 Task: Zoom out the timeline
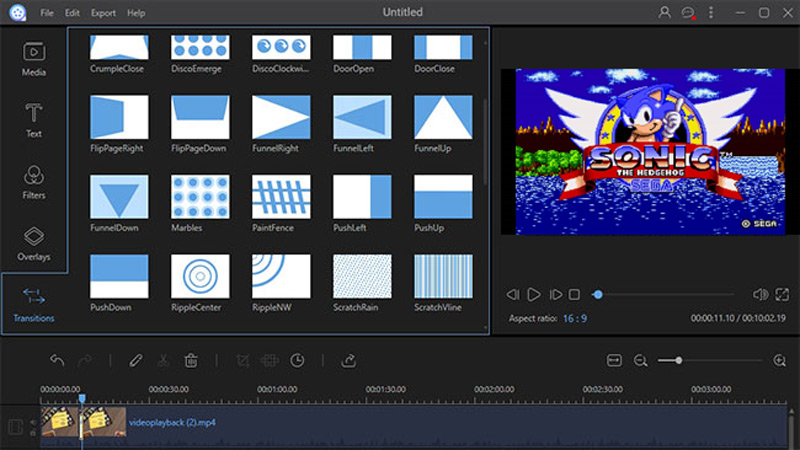[640, 361]
